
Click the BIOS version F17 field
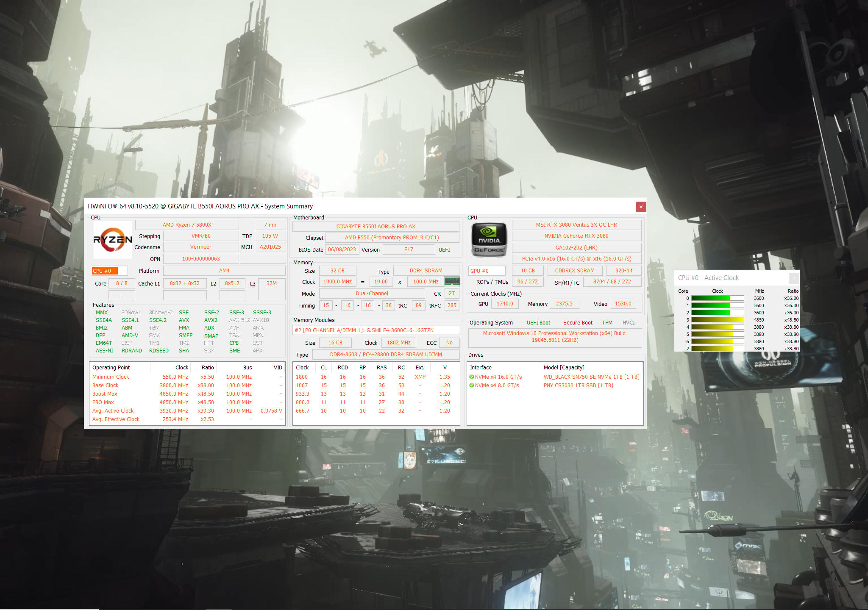[409, 250]
